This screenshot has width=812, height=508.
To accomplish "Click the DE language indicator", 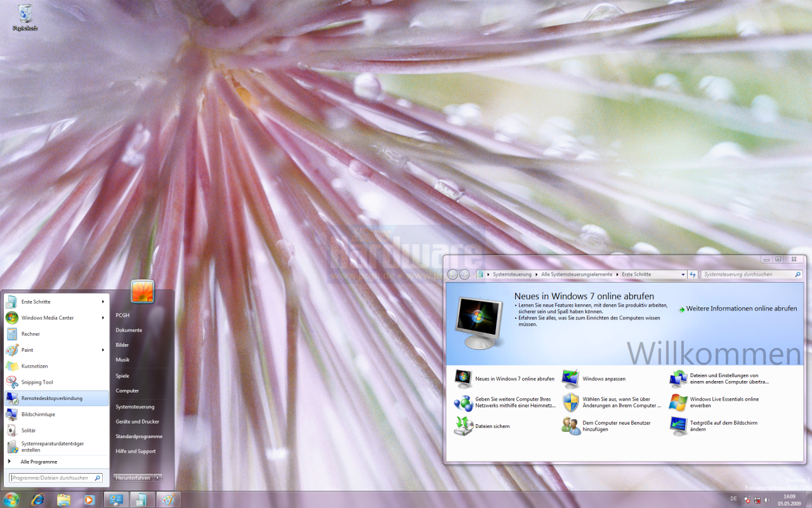I will pos(733,499).
